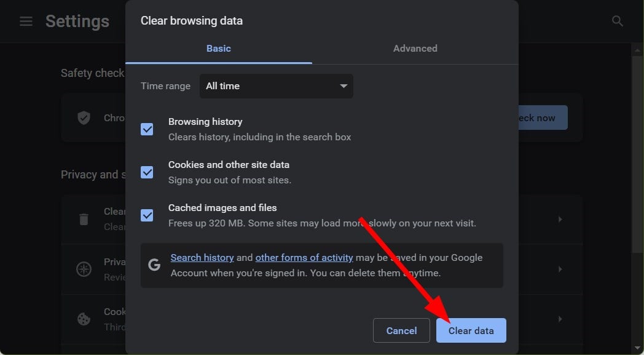Expand the Clear browsing data row chevron
This screenshot has width=644, height=355.
(559, 219)
